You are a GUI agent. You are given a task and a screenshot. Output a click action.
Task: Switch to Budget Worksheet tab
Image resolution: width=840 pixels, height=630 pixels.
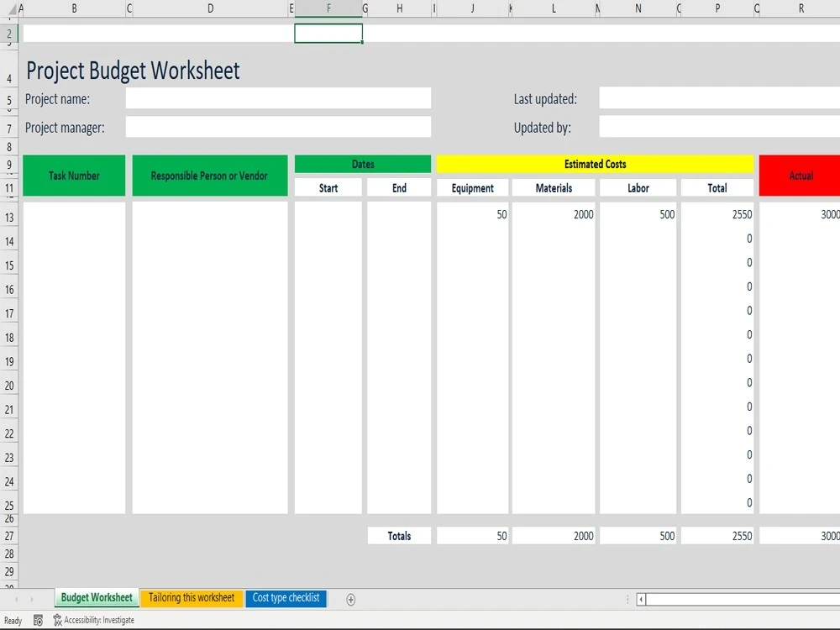(x=97, y=597)
